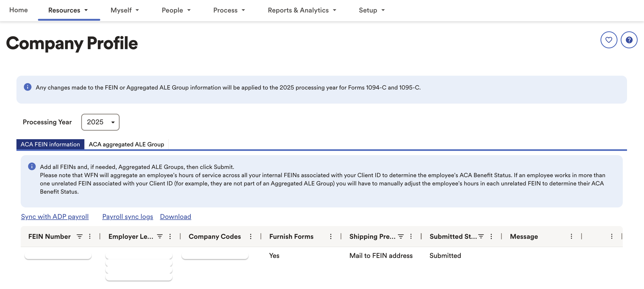Open the Message column options menu
Image resolution: width=644 pixels, height=289 pixels.
571,236
